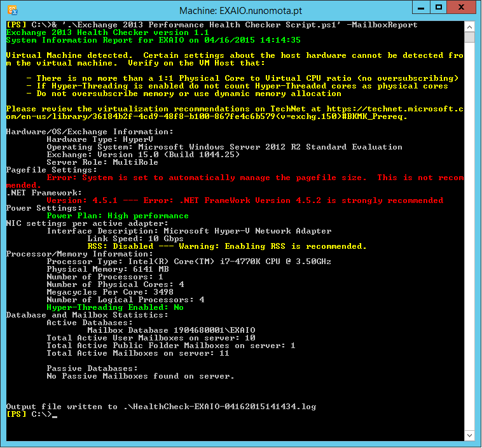Screen dimensions: 482x448
Task: Click 'NIC settings per active adapter:' heading
Action: 87,223
